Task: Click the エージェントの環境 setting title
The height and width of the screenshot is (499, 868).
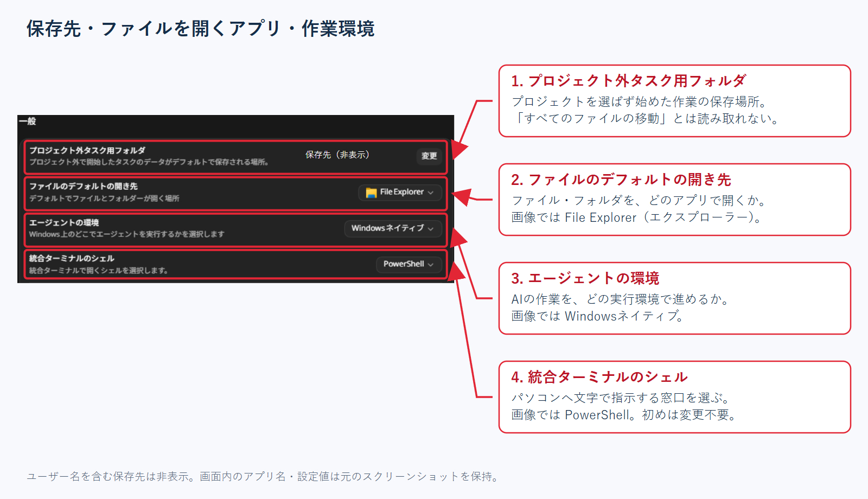Action: 64,222
